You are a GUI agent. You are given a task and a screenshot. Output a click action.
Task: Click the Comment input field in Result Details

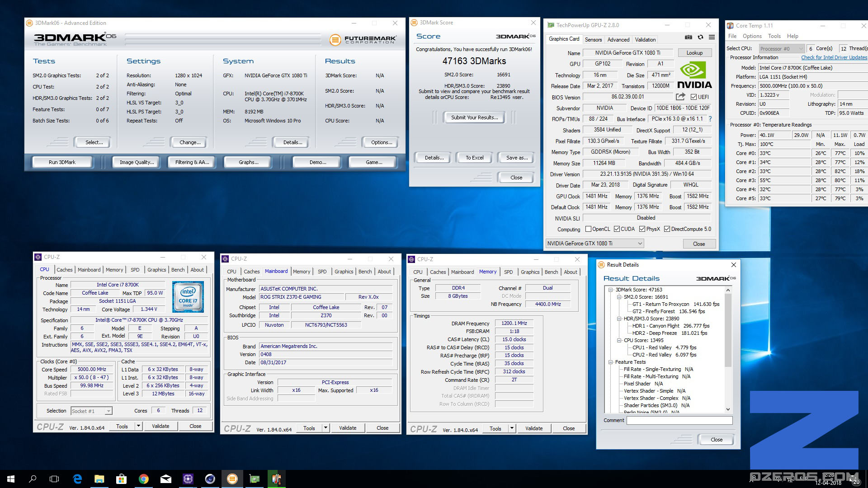(x=679, y=420)
